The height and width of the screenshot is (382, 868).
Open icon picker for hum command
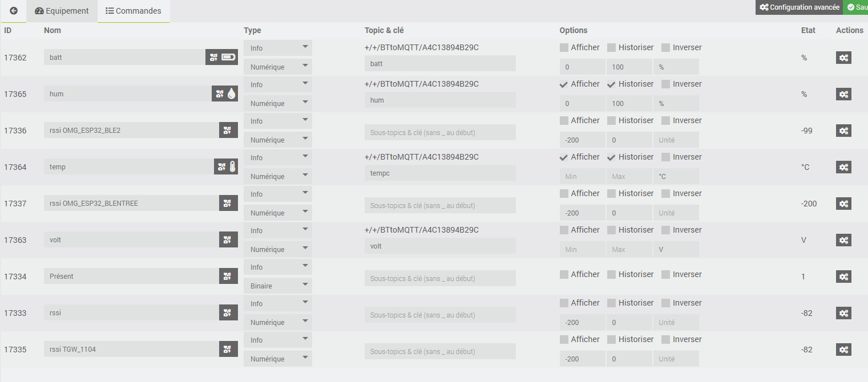tap(225, 94)
